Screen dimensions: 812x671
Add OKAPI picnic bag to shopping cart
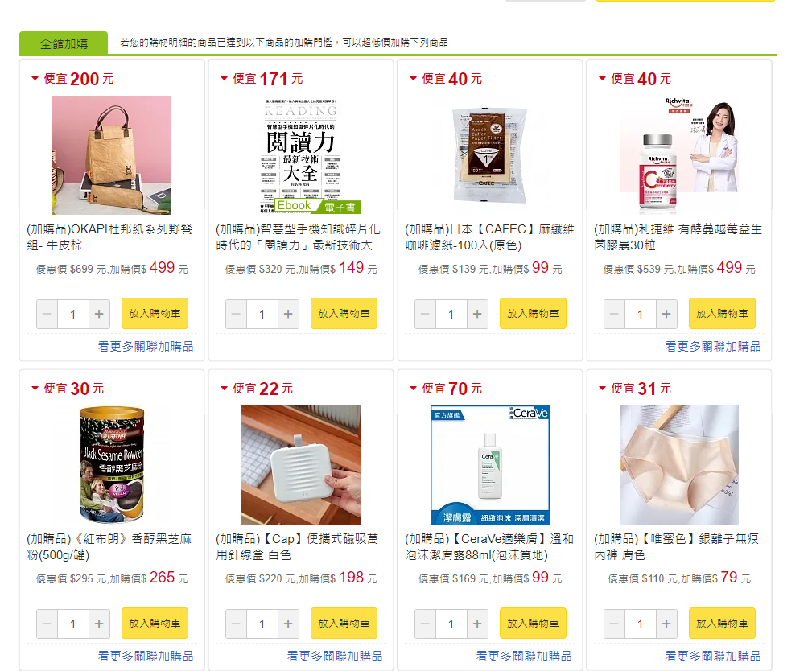[155, 313]
